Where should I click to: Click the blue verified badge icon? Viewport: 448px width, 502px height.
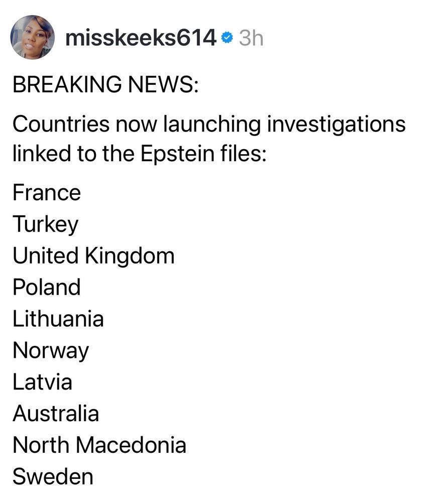point(227,38)
